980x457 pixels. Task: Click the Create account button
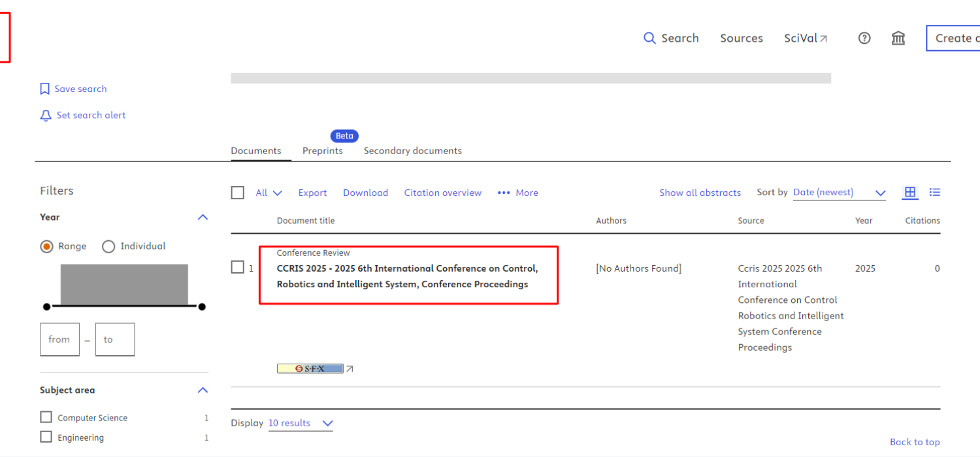pos(953,38)
